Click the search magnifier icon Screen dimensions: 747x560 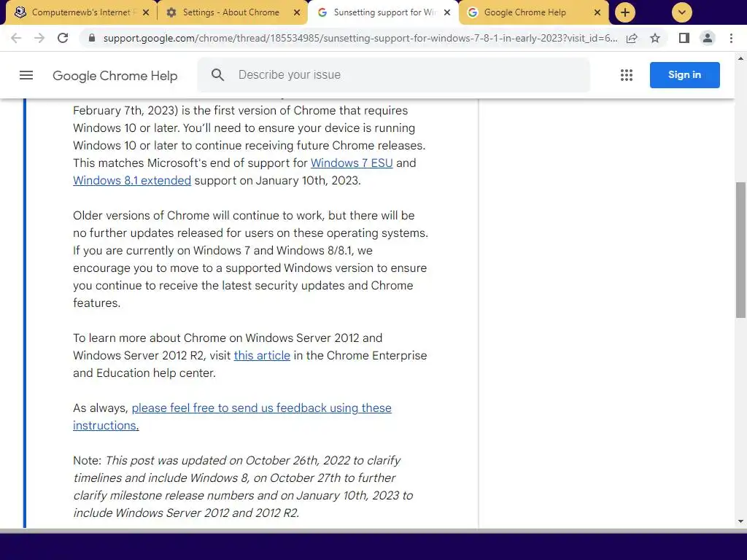click(x=217, y=75)
